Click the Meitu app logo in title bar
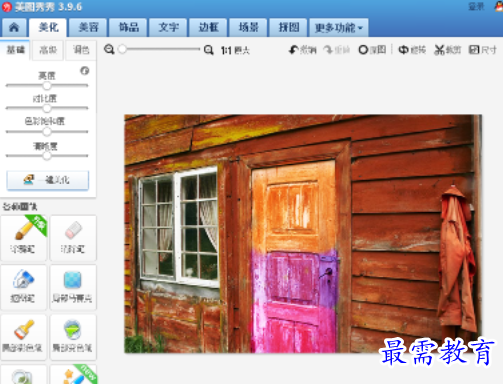The height and width of the screenshot is (384, 503). coord(7,7)
